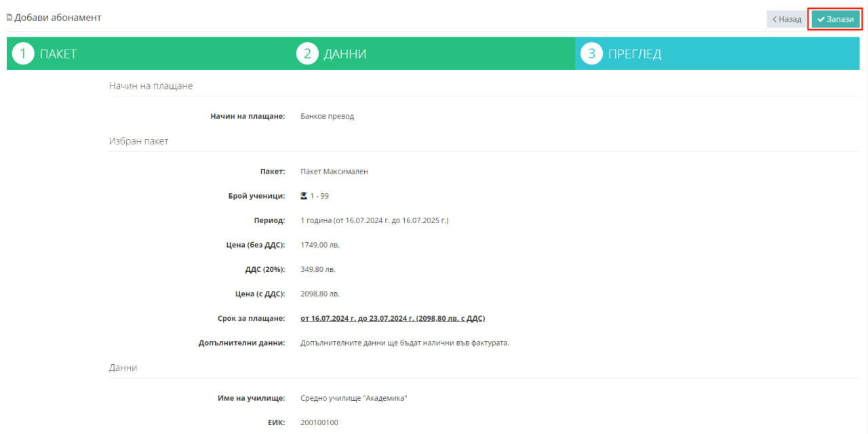Click the checkmark icon on Запази

pyautogui.click(x=821, y=20)
